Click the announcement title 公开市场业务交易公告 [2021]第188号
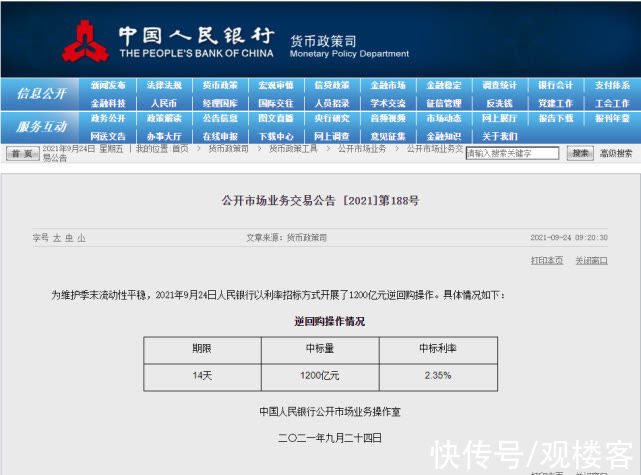Image resolution: width=641 pixels, height=475 pixels. tap(320, 200)
